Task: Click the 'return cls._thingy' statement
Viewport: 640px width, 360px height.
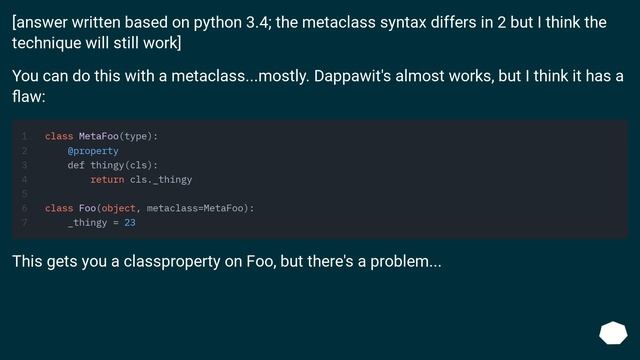Action: (x=141, y=180)
